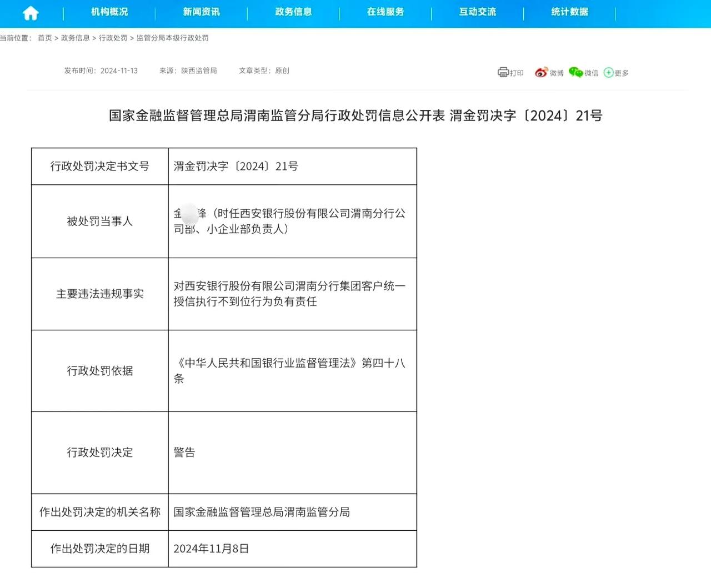711x588 pixels.
Task: Open more sharing options plus icon
Action: [609, 73]
